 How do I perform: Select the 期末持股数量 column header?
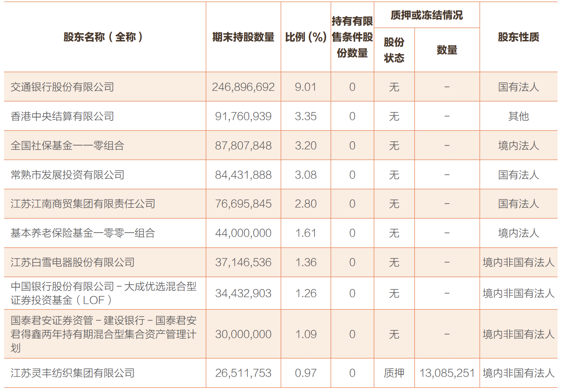click(243, 37)
